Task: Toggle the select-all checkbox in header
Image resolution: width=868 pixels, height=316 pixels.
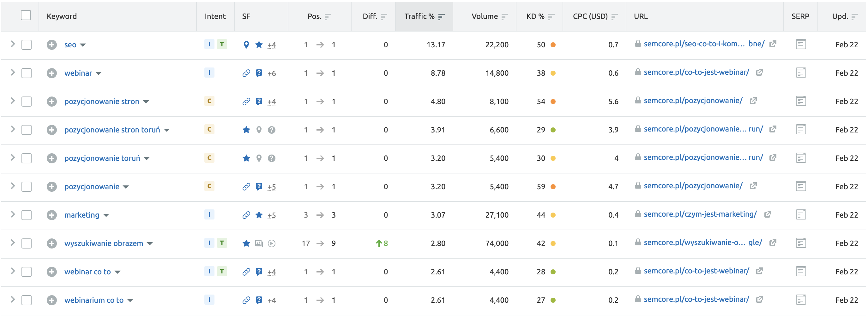Action: tap(26, 15)
